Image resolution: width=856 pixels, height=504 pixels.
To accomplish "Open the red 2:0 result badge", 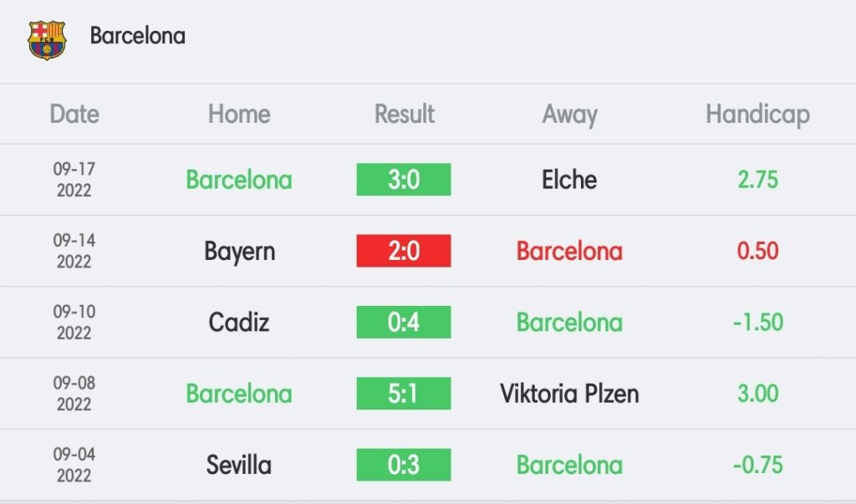I will coord(404,251).
